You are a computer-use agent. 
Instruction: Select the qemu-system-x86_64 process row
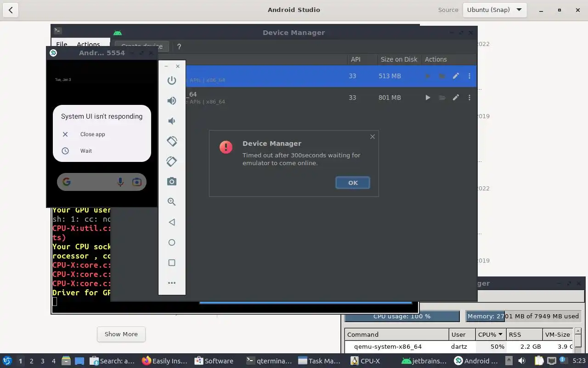(x=458, y=346)
